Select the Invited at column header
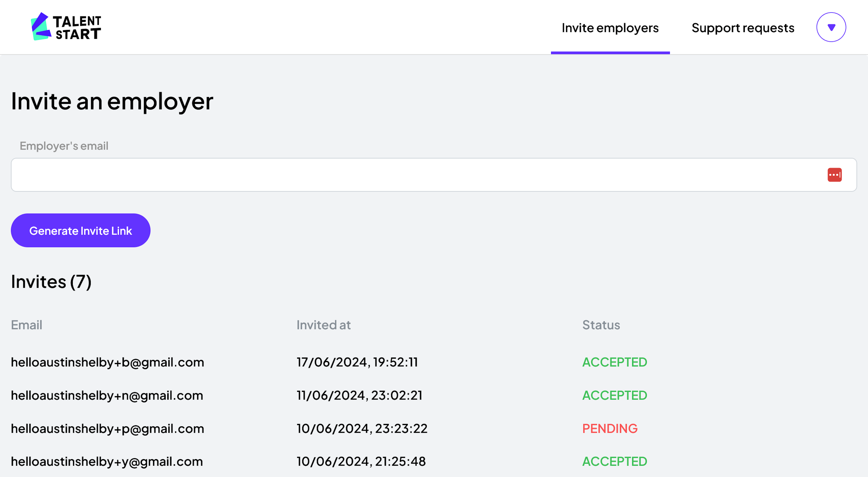Image resolution: width=868 pixels, height=477 pixels. click(323, 325)
